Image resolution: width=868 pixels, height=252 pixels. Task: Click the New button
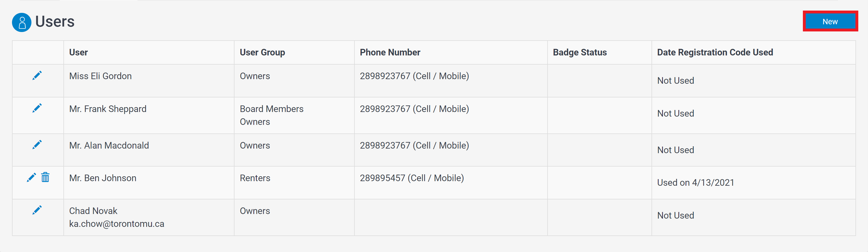tap(830, 21)
